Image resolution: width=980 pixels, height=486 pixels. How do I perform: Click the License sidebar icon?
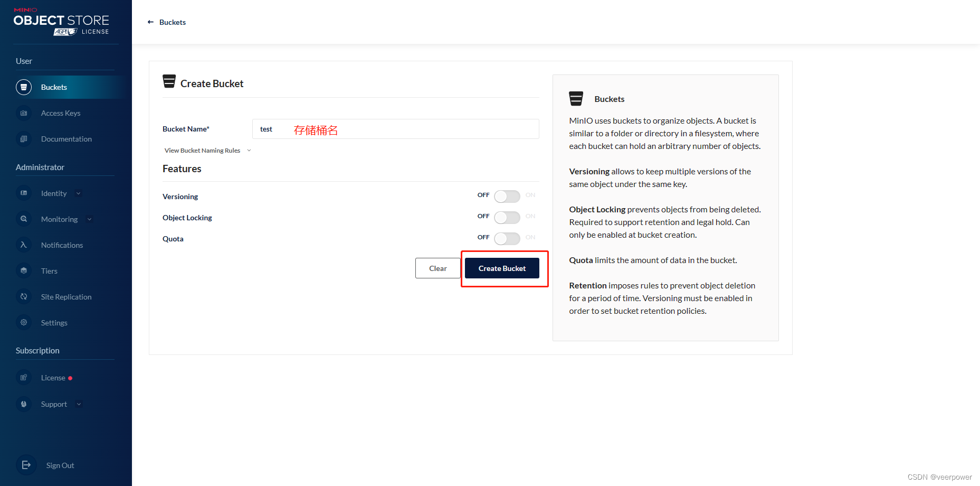pyautogui.click(x=24, y=378)
